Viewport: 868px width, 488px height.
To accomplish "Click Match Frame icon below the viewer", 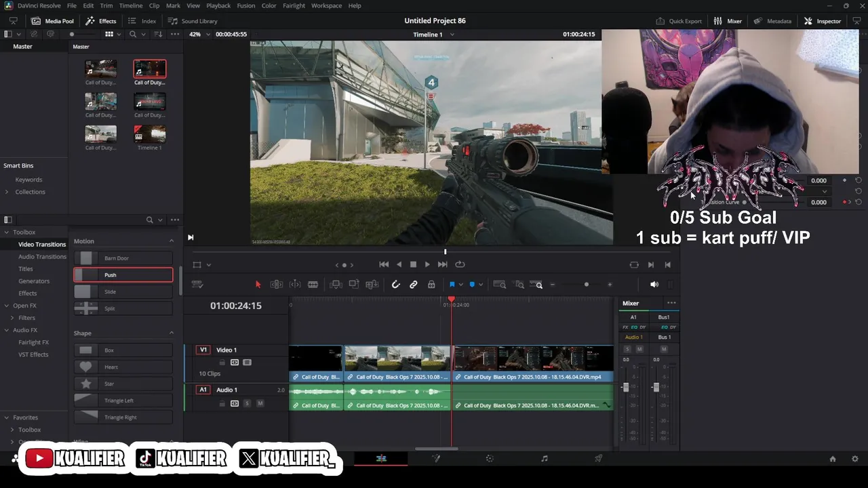I will [x=634, y=265].
